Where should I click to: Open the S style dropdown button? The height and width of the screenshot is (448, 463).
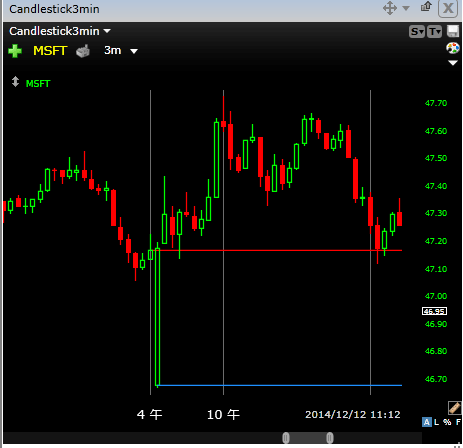tap(417, 32)
